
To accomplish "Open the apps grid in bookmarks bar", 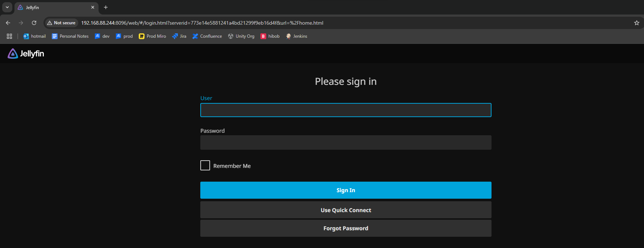I will (x=9, y=36).
